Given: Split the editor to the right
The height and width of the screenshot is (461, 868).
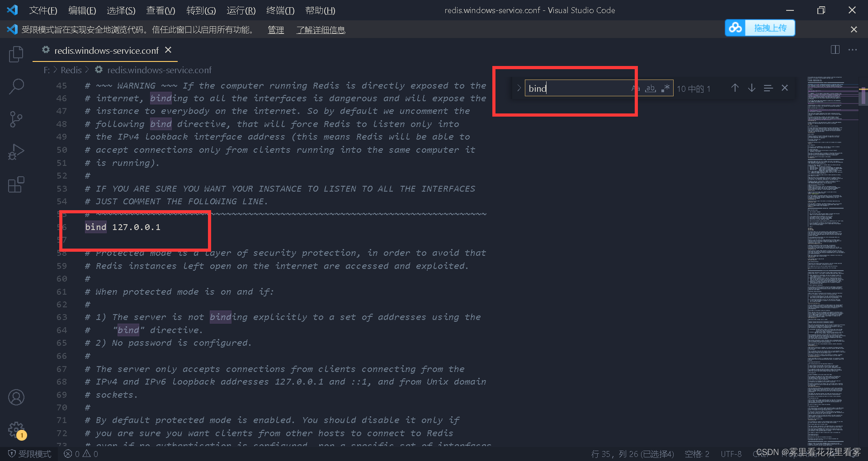Looking at the screenshot, I should point(835,50).
